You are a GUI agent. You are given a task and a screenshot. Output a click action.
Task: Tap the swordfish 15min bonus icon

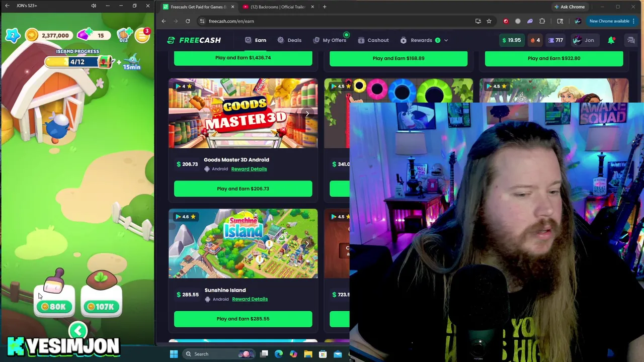(x=131, y=62)
